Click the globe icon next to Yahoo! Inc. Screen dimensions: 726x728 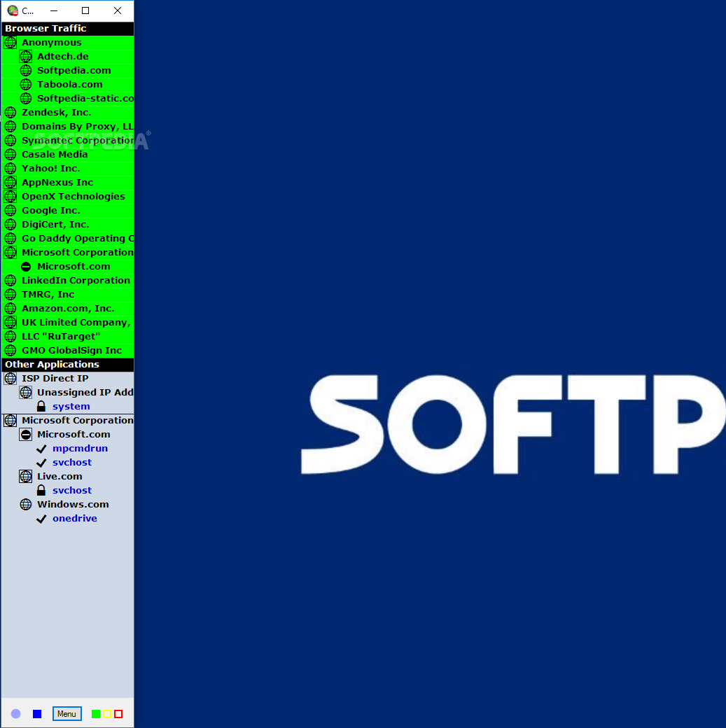[11, 169]
